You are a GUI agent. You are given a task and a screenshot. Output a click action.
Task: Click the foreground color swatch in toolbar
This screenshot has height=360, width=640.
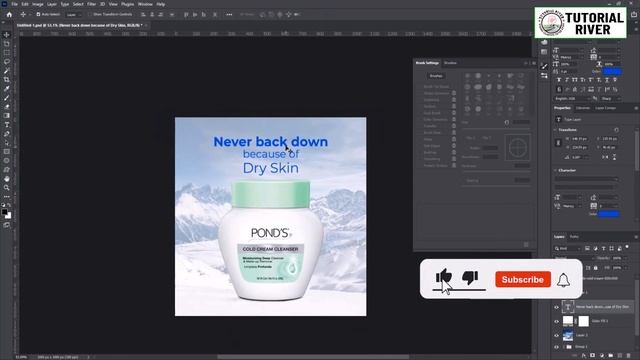point(4,212)
